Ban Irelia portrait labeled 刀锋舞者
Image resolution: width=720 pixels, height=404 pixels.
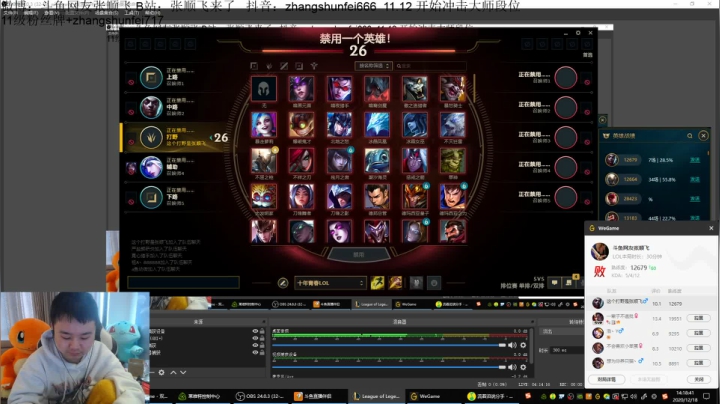(x=302, y=196)
